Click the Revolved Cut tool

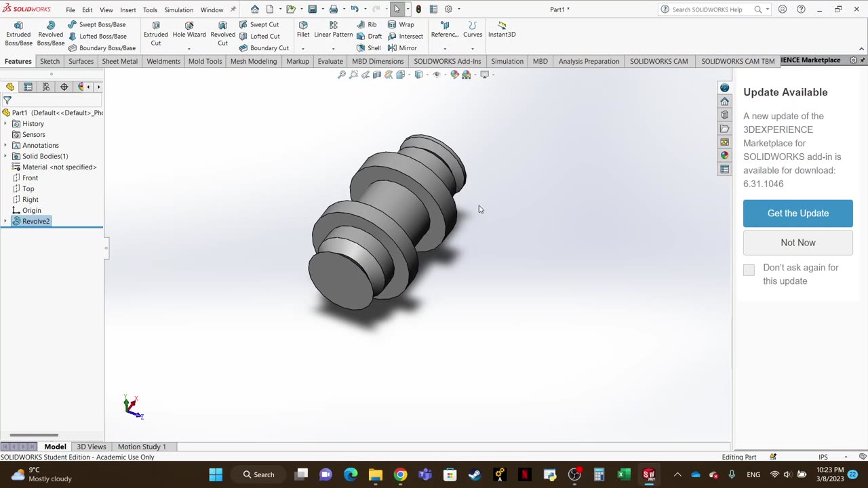[222, 33]
